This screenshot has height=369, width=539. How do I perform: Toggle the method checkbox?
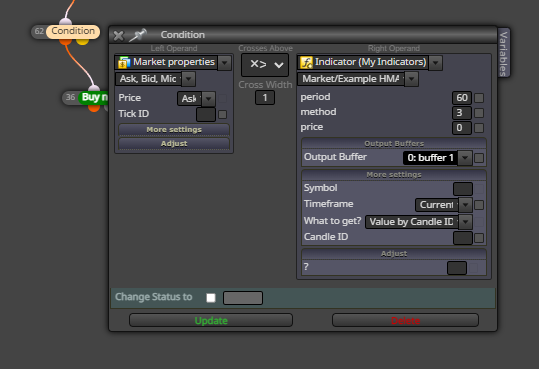click(479, 113)
